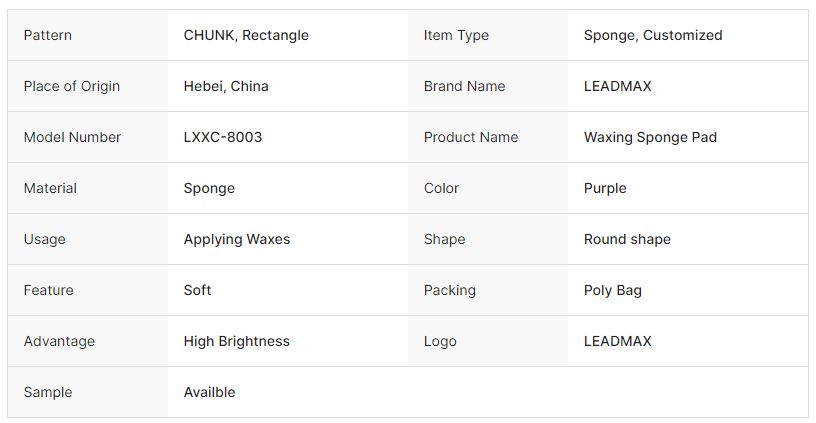Select the Availble sample value
816x423 pixels.
click(210, 392)
